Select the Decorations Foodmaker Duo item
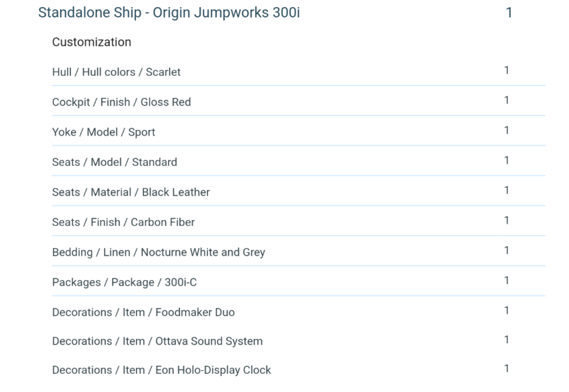Viewport: 569px width, 392px height. pos(143,312)
